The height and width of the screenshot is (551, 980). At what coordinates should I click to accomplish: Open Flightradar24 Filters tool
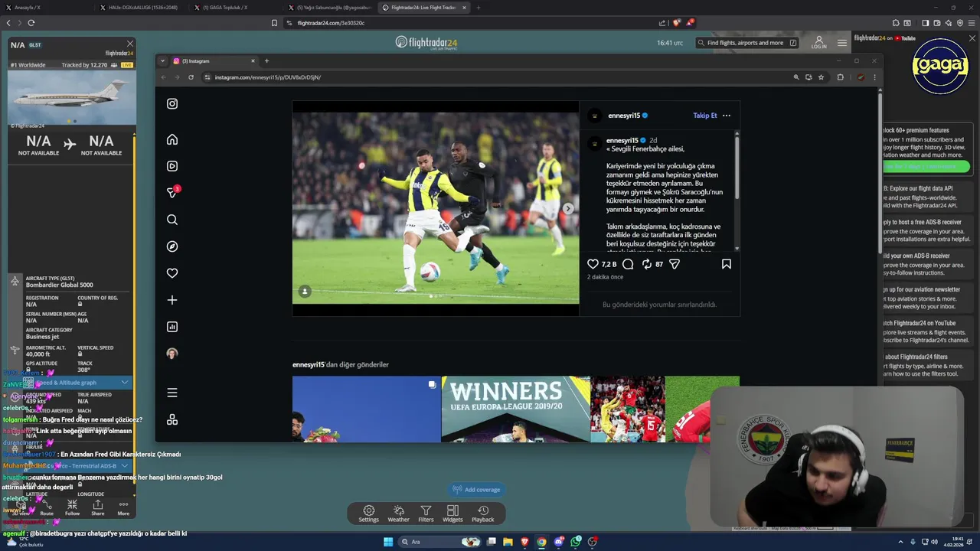tap(426, 514)
